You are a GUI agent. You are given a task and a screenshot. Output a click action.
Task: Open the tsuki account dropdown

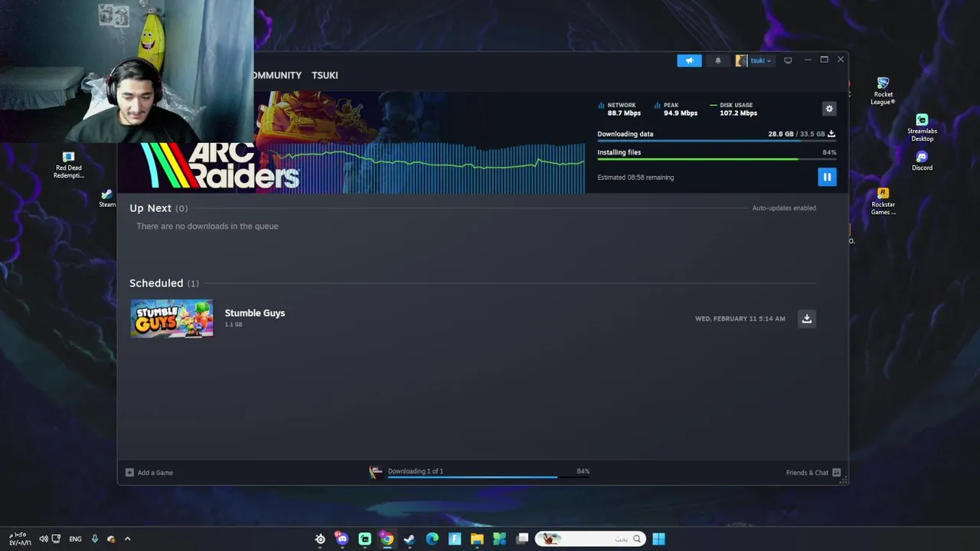[760, 60]
